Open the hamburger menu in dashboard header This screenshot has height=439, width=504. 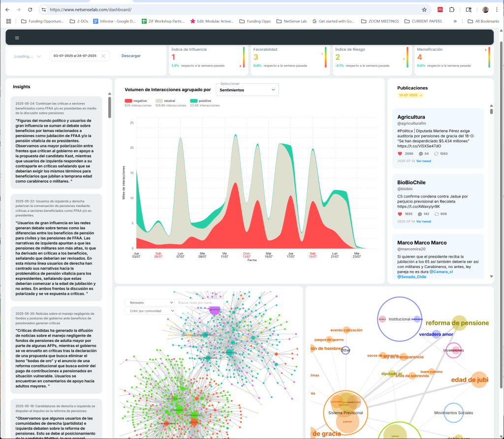tap(17, 38)
